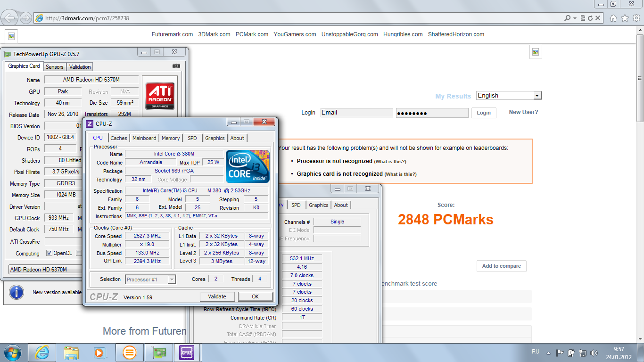
Task: Click the GPU-Z screenshot camera icon
Action: click(176, 66)
